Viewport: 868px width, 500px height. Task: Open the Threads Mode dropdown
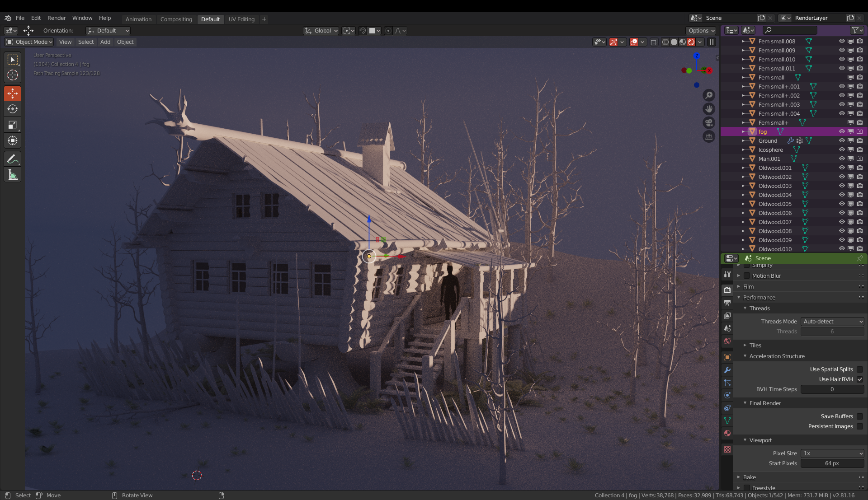(x=832, y=322)
